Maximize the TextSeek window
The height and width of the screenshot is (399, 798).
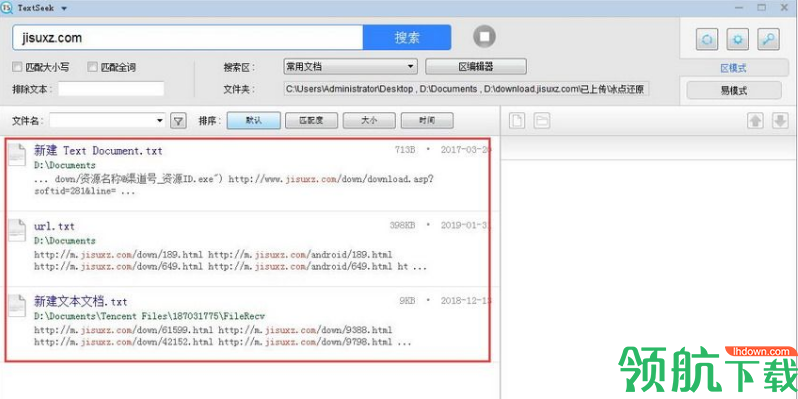click(762, 7)
